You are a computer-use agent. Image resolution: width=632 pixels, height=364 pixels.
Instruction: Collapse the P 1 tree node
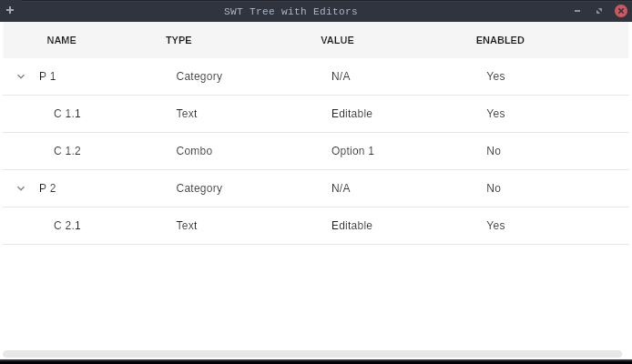[21, 76]
